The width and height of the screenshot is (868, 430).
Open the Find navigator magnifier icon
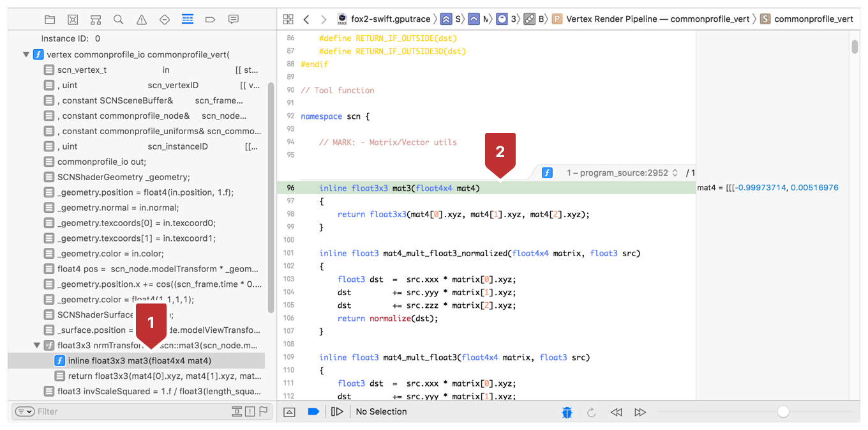click(119, 20)
